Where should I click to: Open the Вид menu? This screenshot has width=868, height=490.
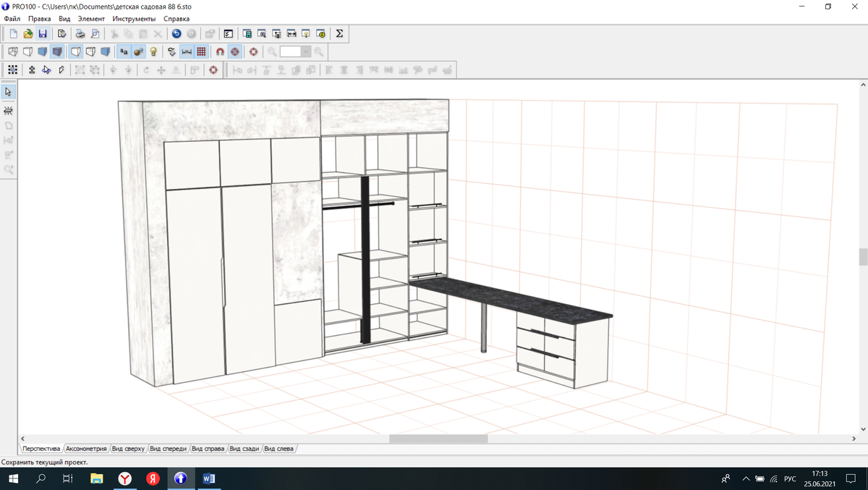(64, 19)
